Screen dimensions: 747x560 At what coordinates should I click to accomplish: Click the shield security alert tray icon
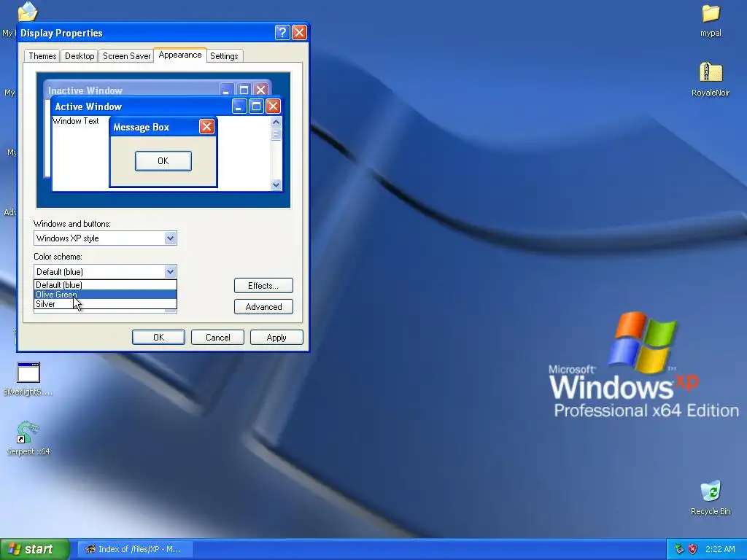click(693, 549)
